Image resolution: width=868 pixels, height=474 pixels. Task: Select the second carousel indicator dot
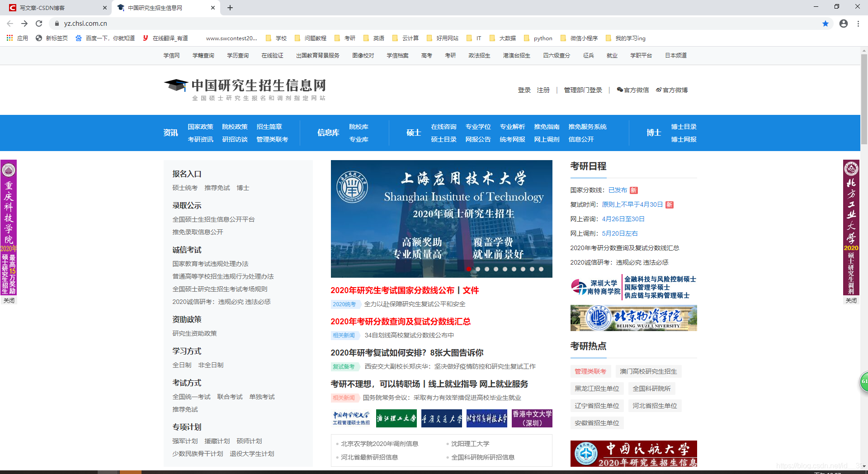[478, 269]
